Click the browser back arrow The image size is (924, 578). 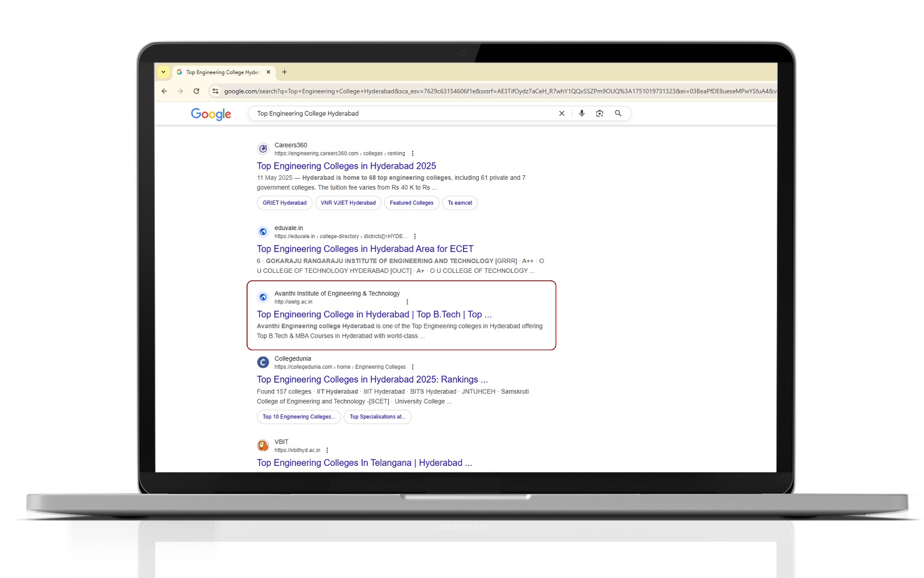pyautogui.click(x=165, y=91)
